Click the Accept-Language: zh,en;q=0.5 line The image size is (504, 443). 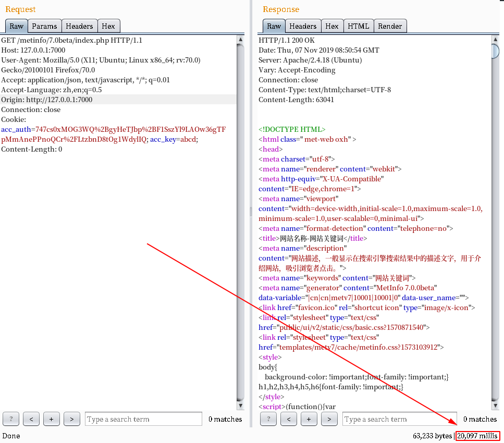click(x=52, y=90)
